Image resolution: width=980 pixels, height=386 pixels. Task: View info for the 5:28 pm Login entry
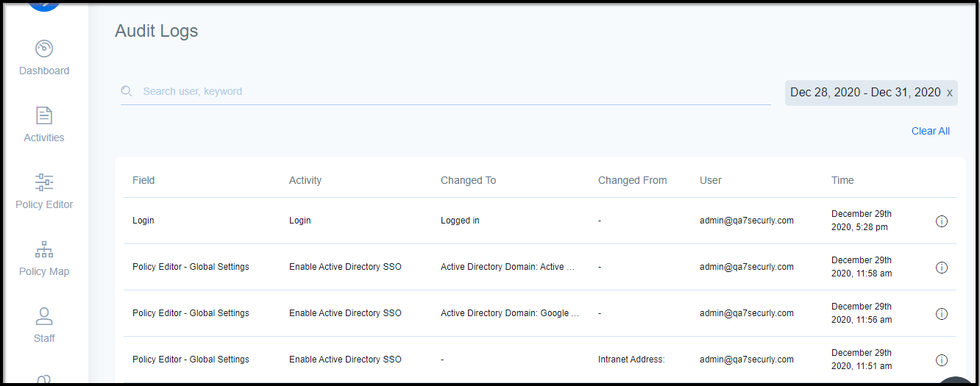(x=942, y=221)
